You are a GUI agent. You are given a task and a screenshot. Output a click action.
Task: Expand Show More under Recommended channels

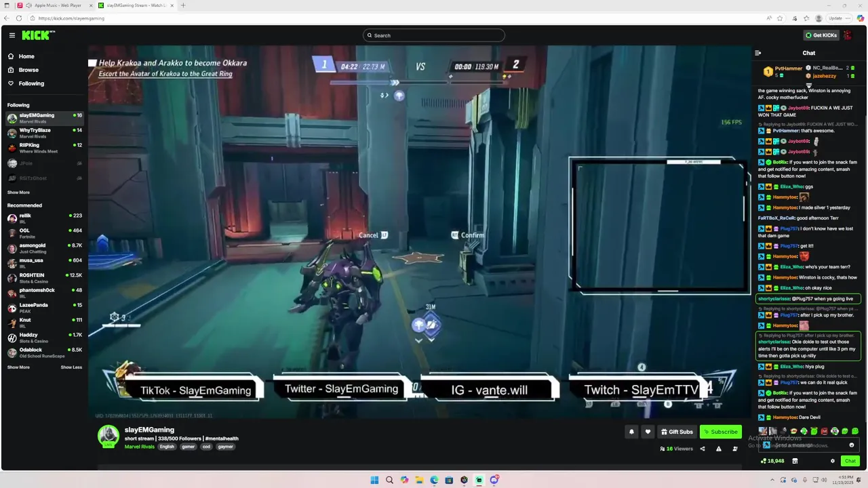pos(18,367)
